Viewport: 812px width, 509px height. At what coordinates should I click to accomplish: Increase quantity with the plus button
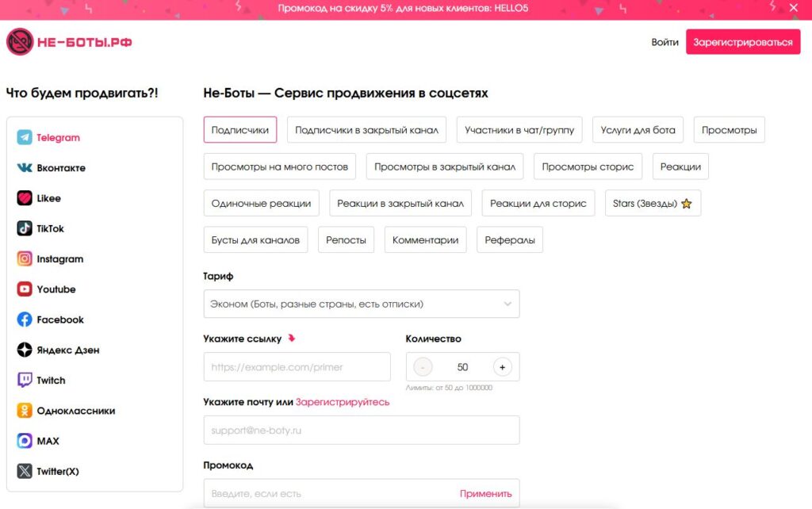502,367
